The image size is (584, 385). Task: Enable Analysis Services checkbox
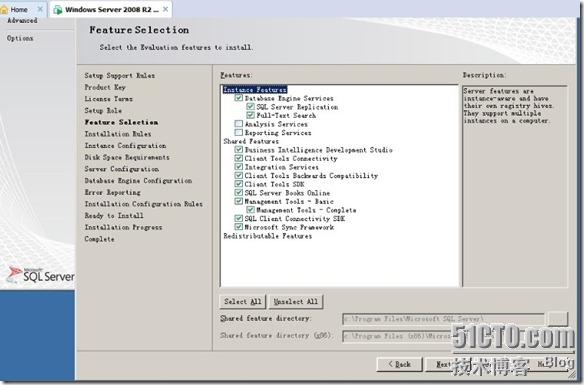239,124
